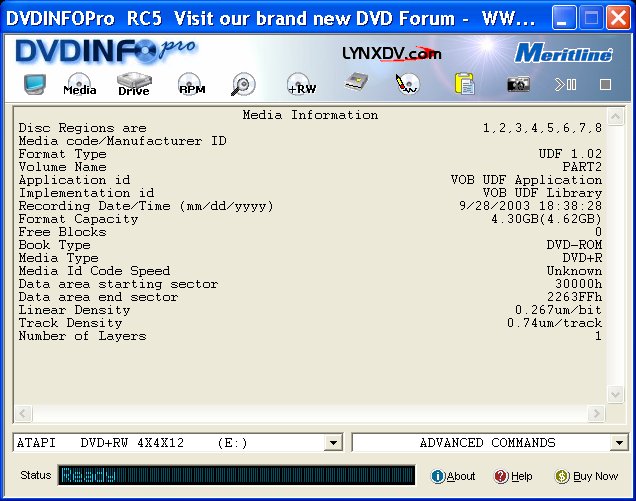Screen dimensions: 636x501
Task: Open the About dialog
Action: click(453, 476)
